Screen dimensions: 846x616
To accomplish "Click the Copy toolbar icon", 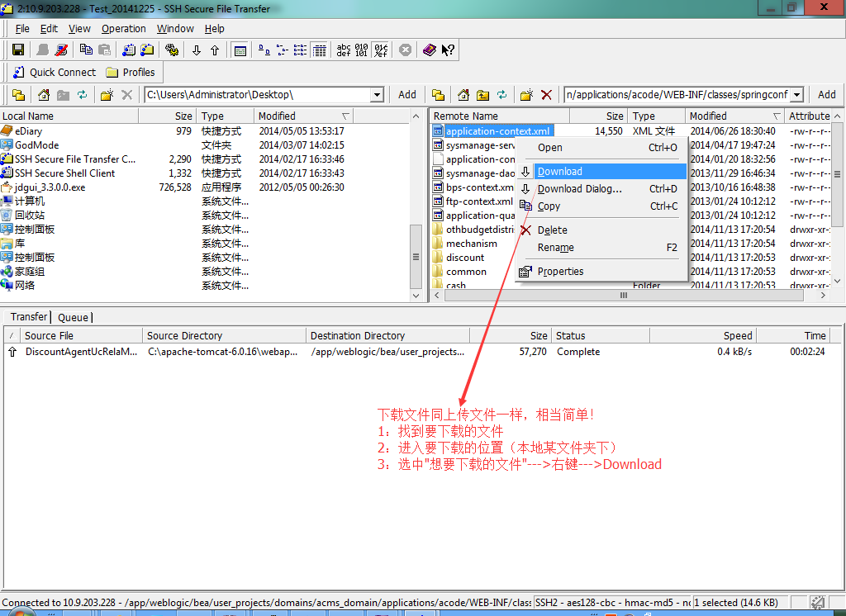I will 86,50.
